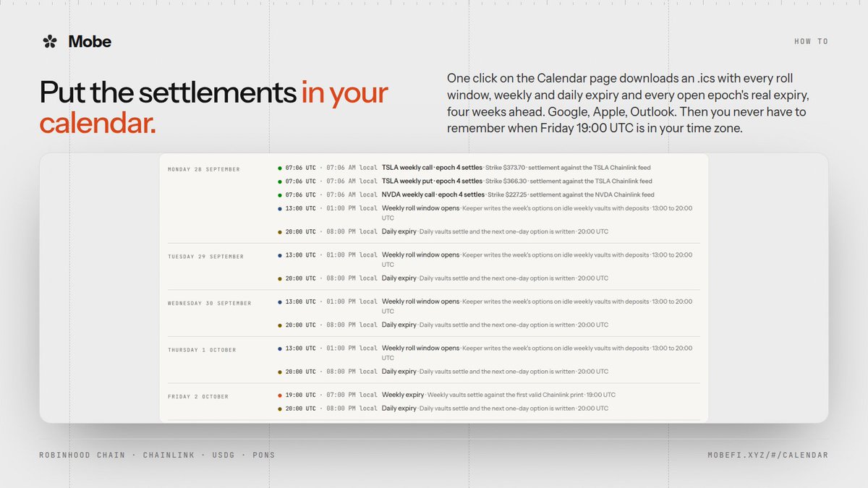The image size is (868, 488).
Task: Select the WEDNESDAY 30 SEPTEMBER day header
Action: point(209,303)
